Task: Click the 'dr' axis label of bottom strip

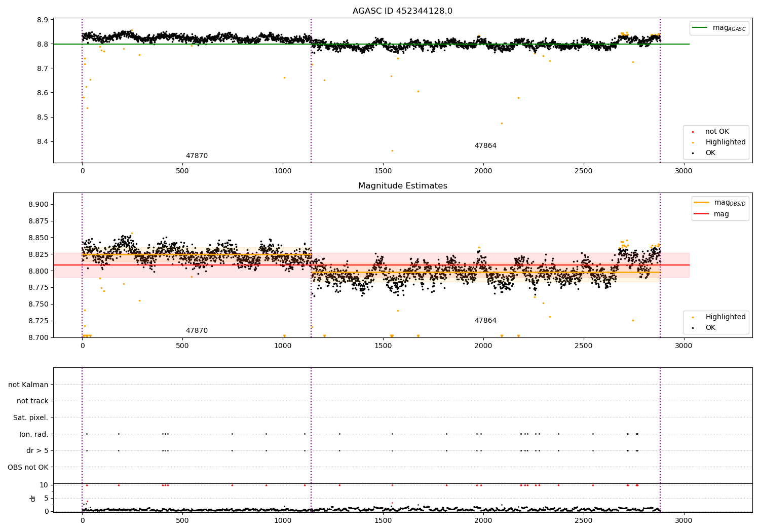Action: [x=33, y=498]
